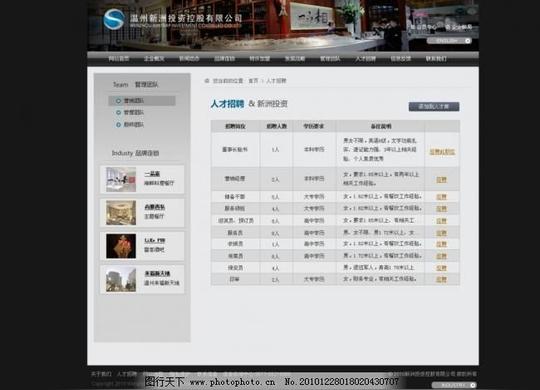Click the 应聘 link in the last table row
Screen dimensions: 540x390
click(x=442, y=279)
